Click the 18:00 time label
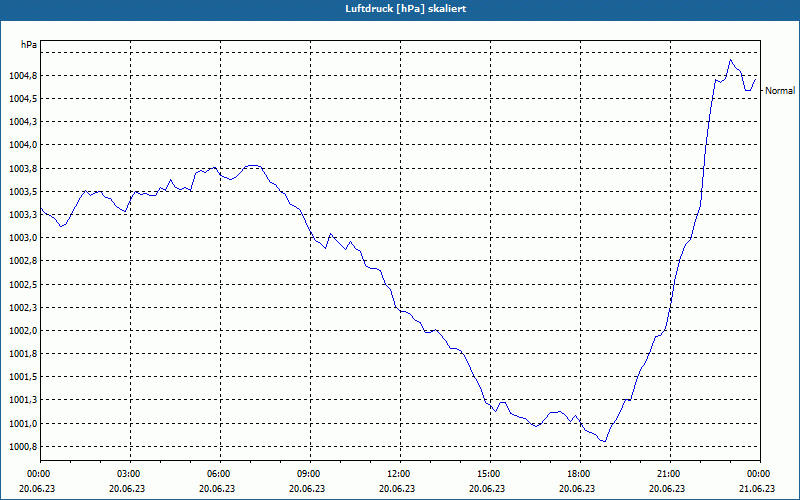800x500 pixels. point(578,474)
